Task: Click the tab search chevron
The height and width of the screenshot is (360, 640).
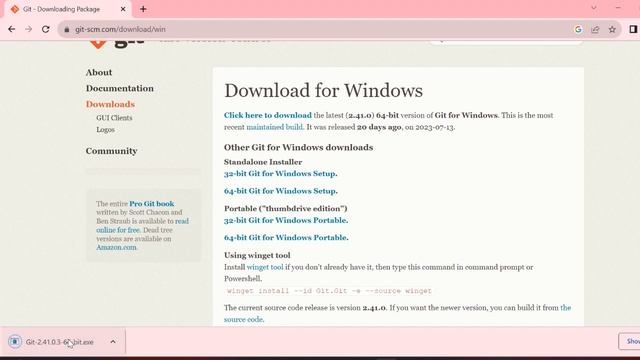Action: click(x=594, y=8)
